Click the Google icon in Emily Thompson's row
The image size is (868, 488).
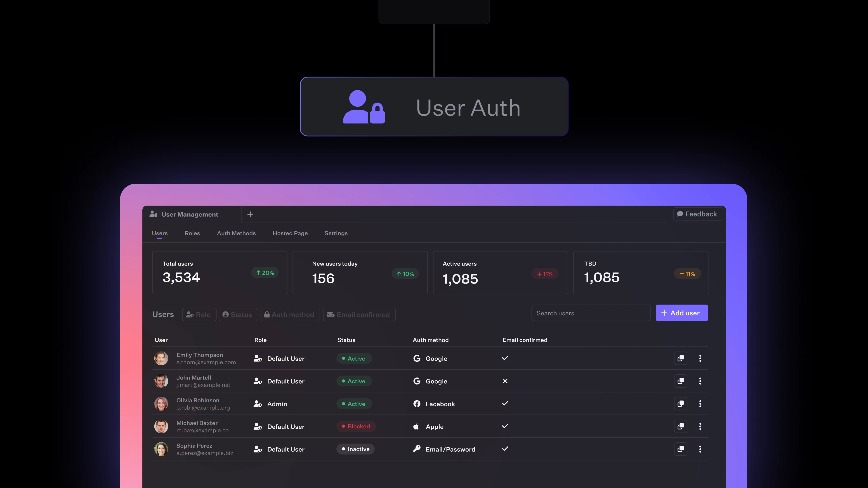tap(417, 358)
